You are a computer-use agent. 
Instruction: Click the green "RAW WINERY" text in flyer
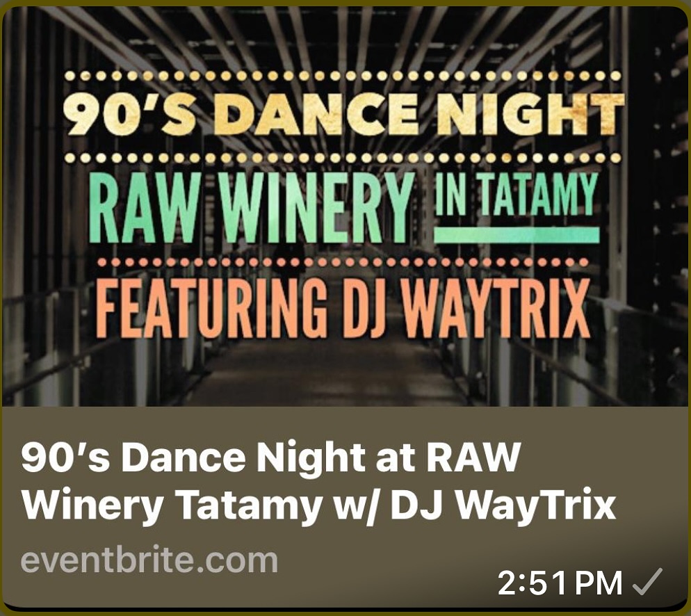click(251, 207)
